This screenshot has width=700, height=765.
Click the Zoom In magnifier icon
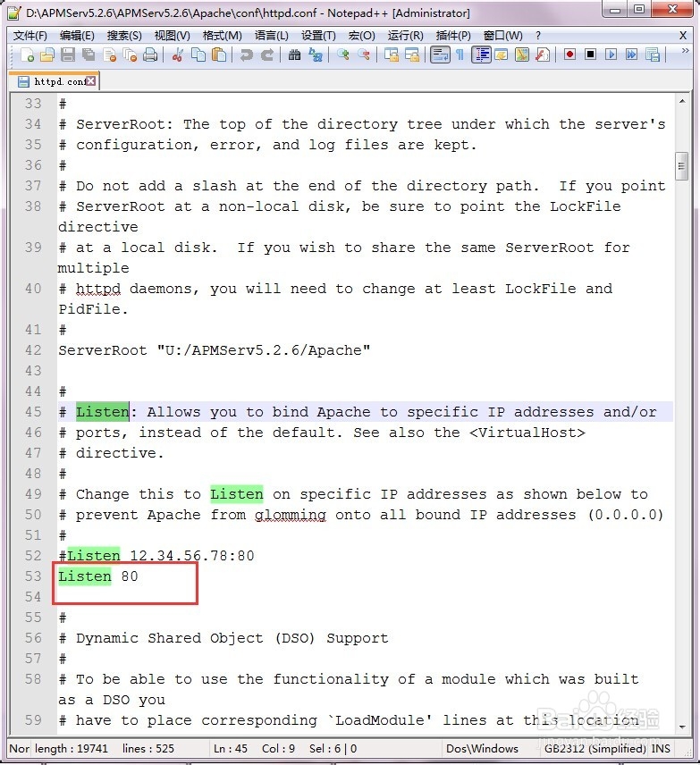[342, 55]
